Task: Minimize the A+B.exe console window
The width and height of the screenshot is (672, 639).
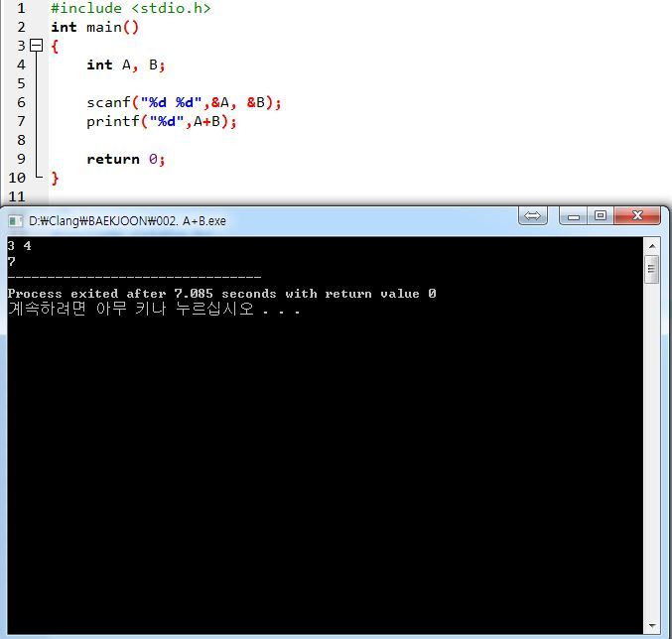Action: 574,215
